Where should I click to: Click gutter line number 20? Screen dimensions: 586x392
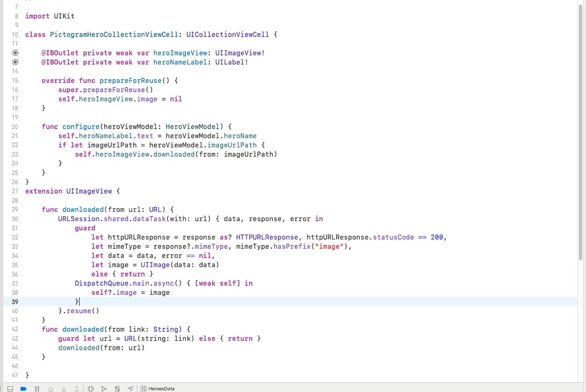(15, 127)
